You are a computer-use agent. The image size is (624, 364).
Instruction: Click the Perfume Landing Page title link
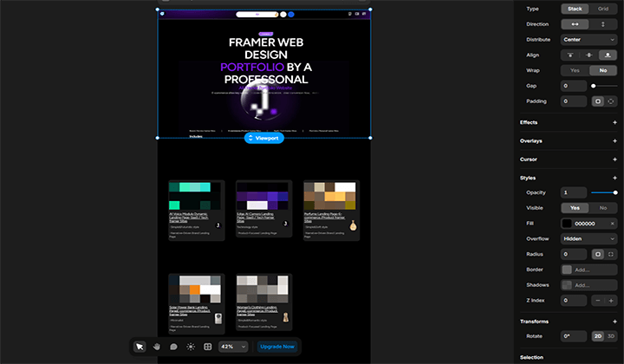pyautogui.click(x=323, y=218)
